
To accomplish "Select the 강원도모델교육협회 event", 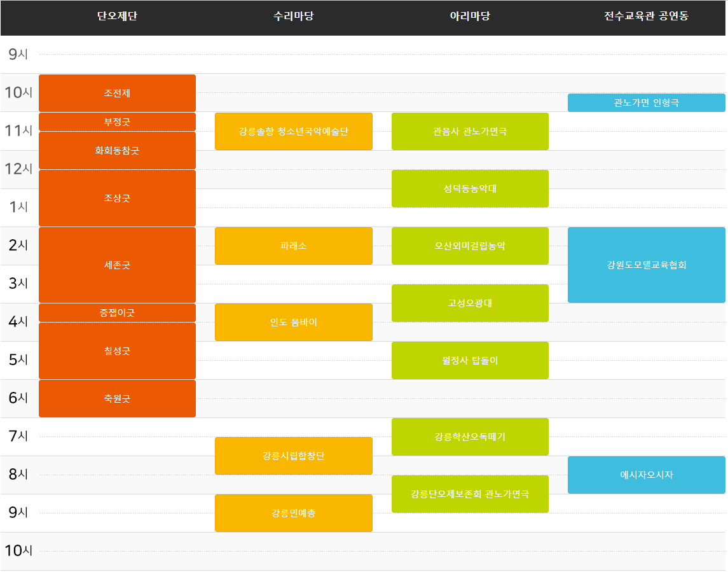I will tap(646, 265).
